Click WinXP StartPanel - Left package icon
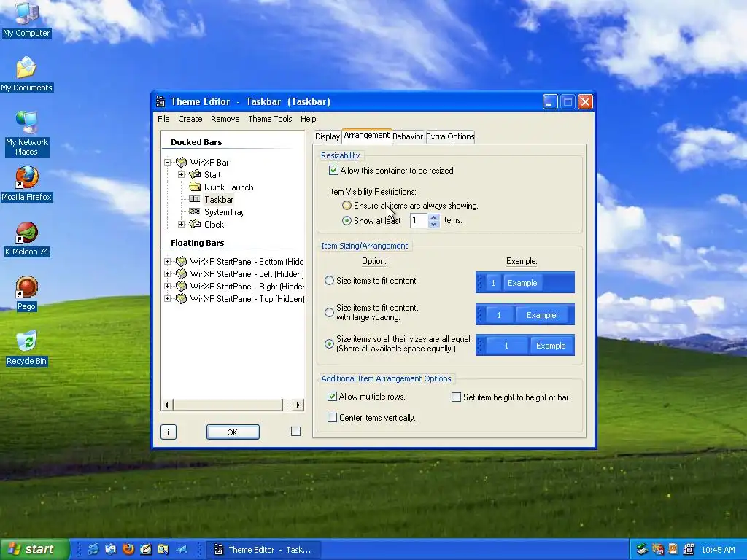747x560 pixels. click(x=181, y=274)
